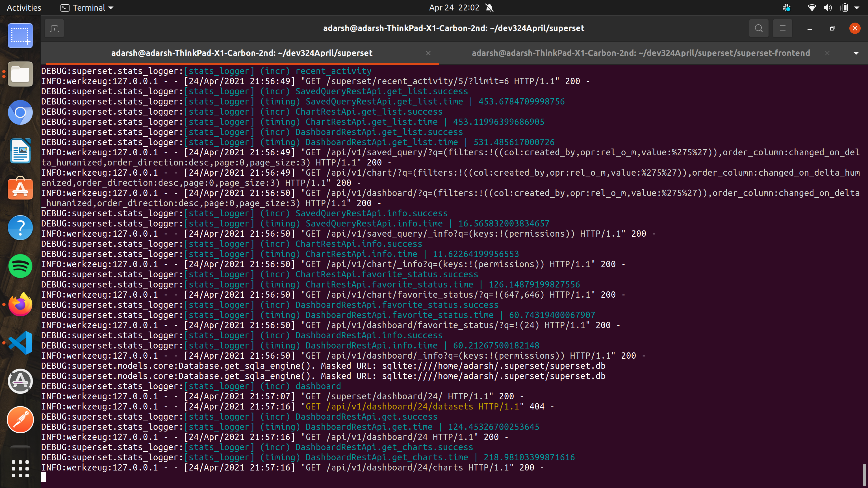The width and height of the screenshot is (868, 488).
Task: Select the ~/dev324April/superset tab
Action: (242, 53)
